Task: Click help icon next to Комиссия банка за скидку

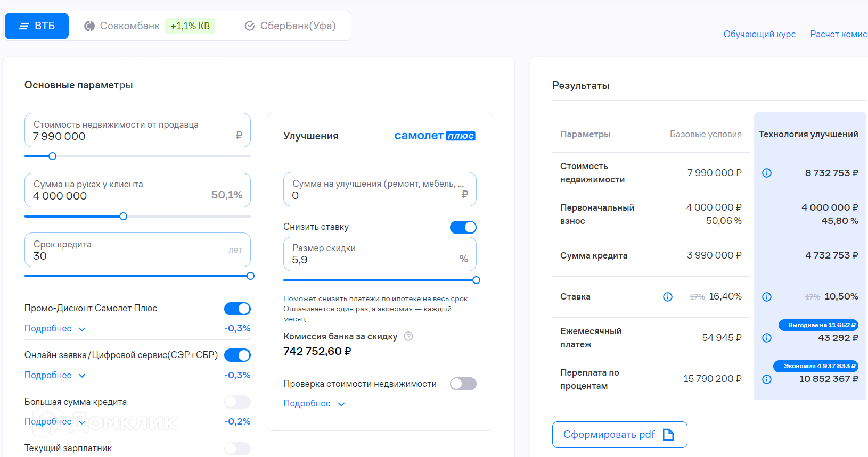Action: click(408, 336)
